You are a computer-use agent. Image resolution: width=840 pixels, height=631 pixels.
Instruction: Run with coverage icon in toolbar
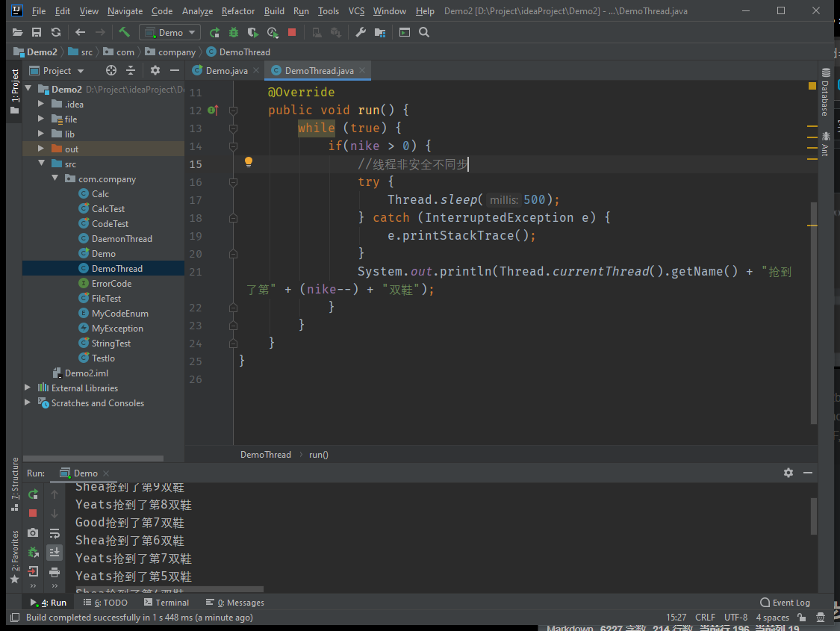click(x=253, y=33)
